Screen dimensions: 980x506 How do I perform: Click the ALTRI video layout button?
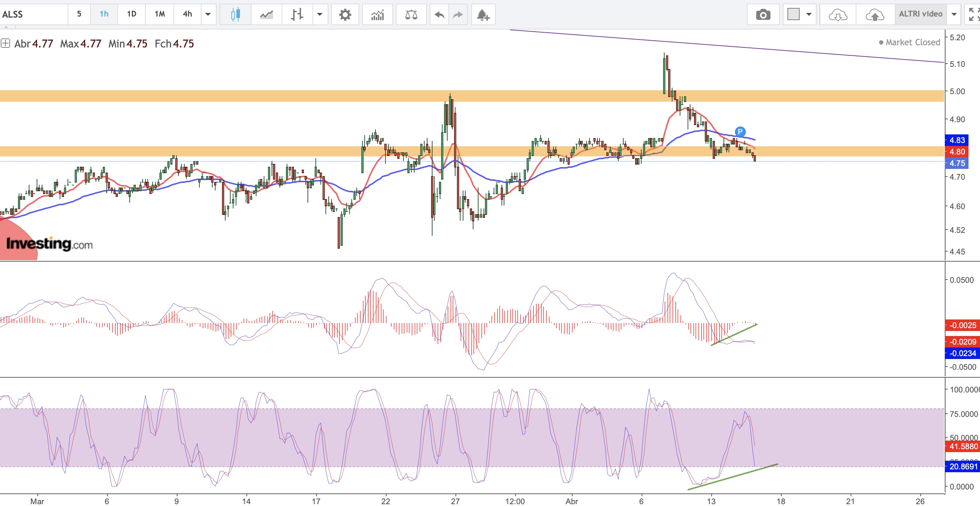click(920, 14)
